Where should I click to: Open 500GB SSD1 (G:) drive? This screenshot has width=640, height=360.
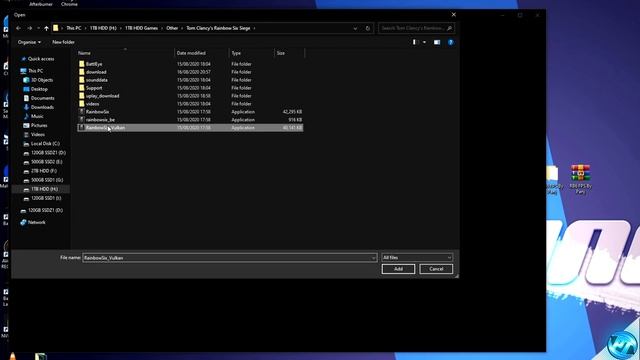pos(47,180)
